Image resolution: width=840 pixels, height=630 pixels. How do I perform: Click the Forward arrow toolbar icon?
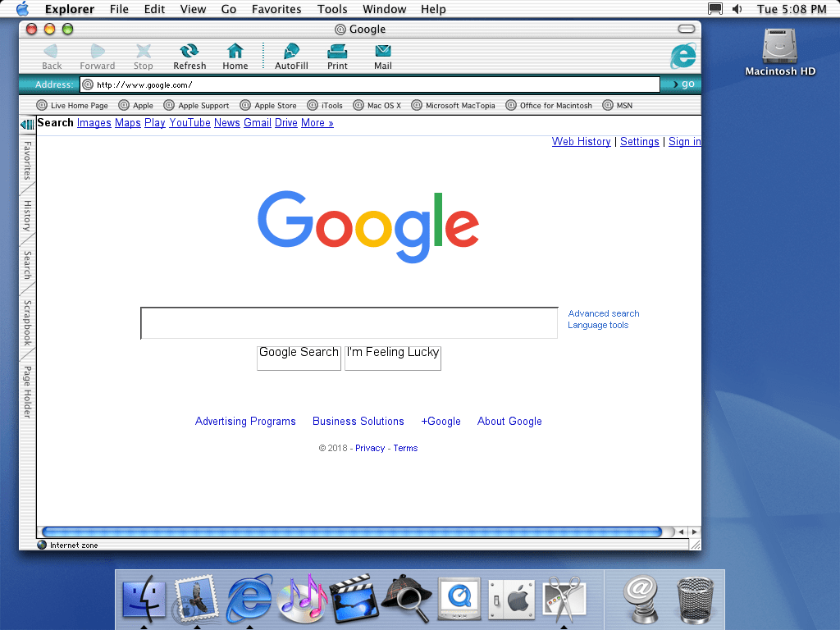click(x=98, y=52)
